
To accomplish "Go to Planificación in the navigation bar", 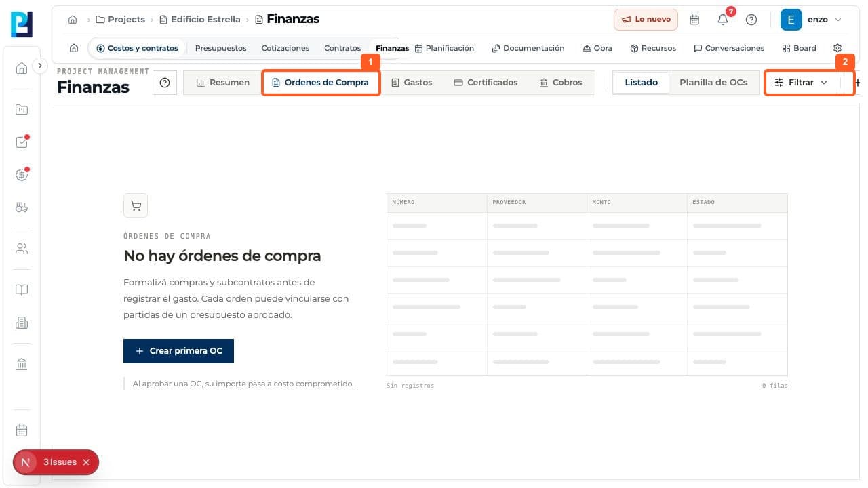I will coord(444,48).
